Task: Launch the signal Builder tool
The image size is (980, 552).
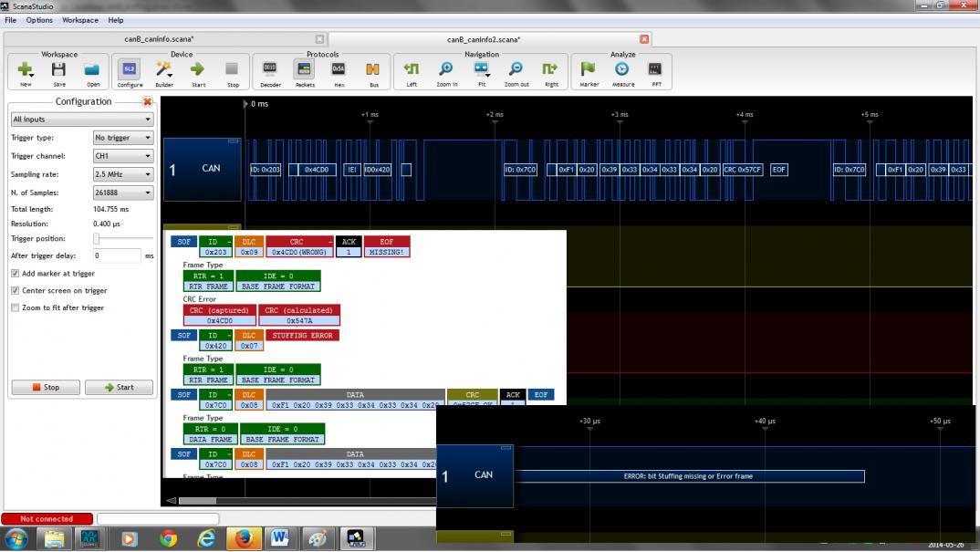Action: coord(163,73)
